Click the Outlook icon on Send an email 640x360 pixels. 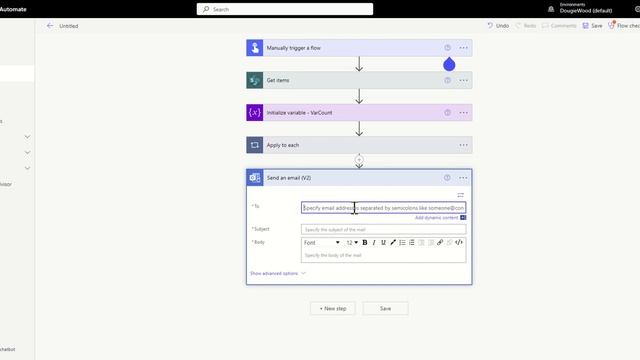point(255,178)
